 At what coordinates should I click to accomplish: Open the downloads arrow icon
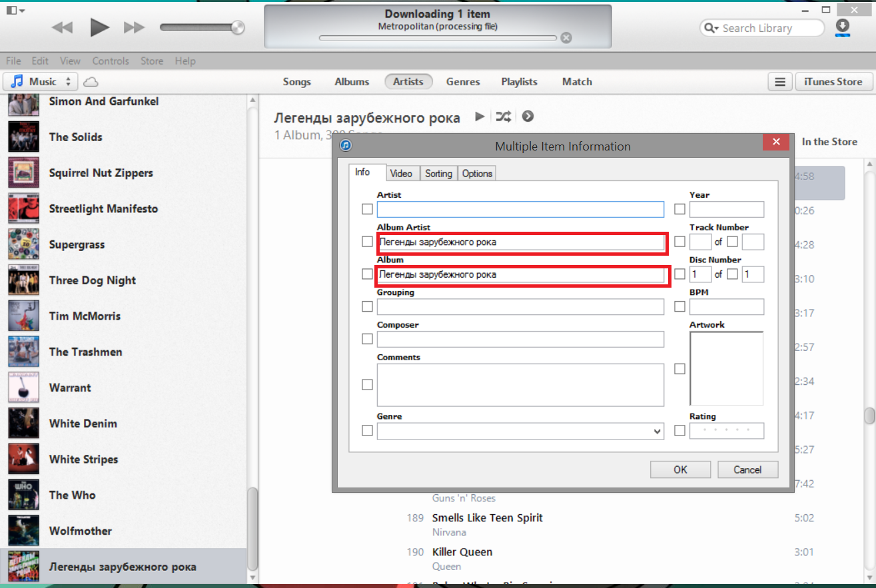(843, 27)
